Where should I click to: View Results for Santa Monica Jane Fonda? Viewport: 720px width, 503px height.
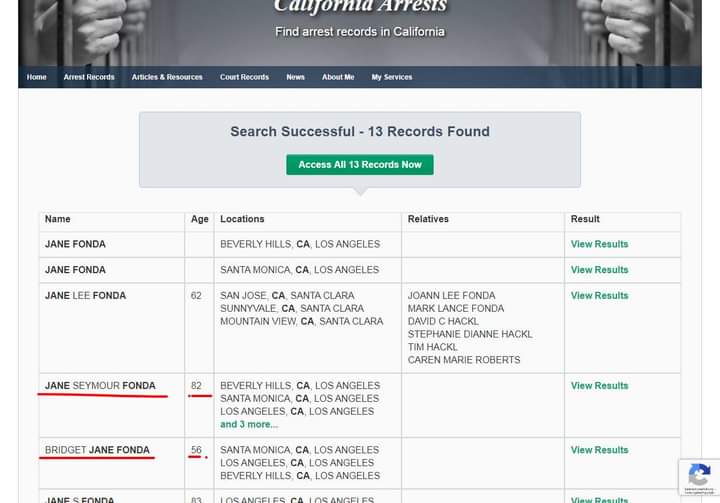pos(599,270)
